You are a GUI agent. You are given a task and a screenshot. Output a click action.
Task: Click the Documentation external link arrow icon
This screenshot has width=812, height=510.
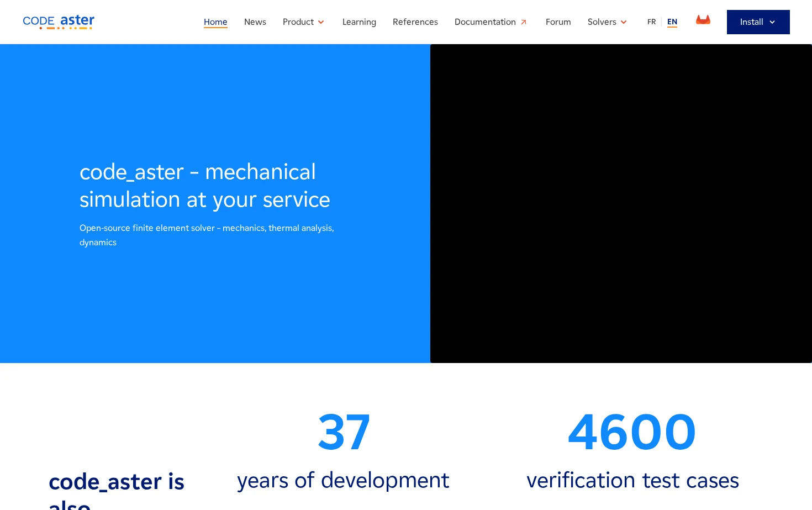[524, 22]
